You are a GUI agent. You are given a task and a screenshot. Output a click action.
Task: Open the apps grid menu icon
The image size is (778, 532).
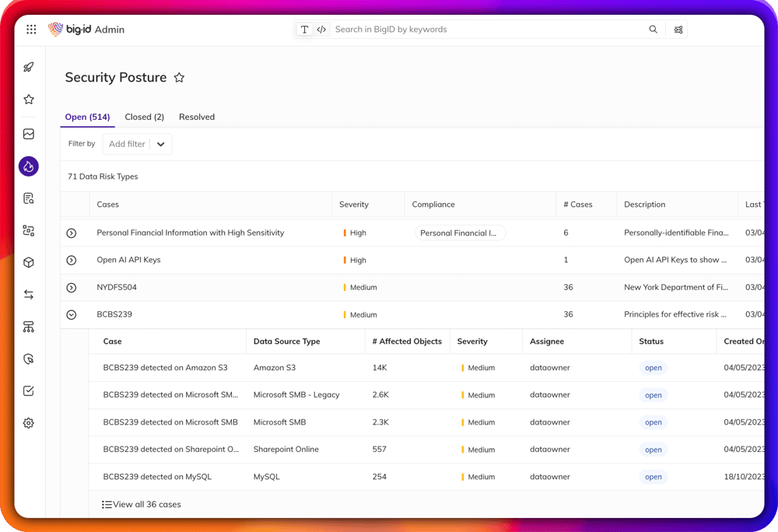pyautogui.click(x=31, y=30)
